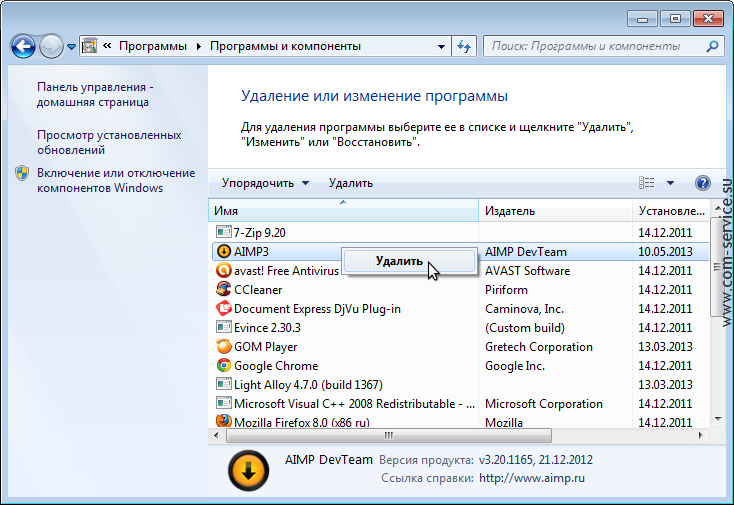Open 'Просмотр установленных обновлений' link

coord(109,142)
